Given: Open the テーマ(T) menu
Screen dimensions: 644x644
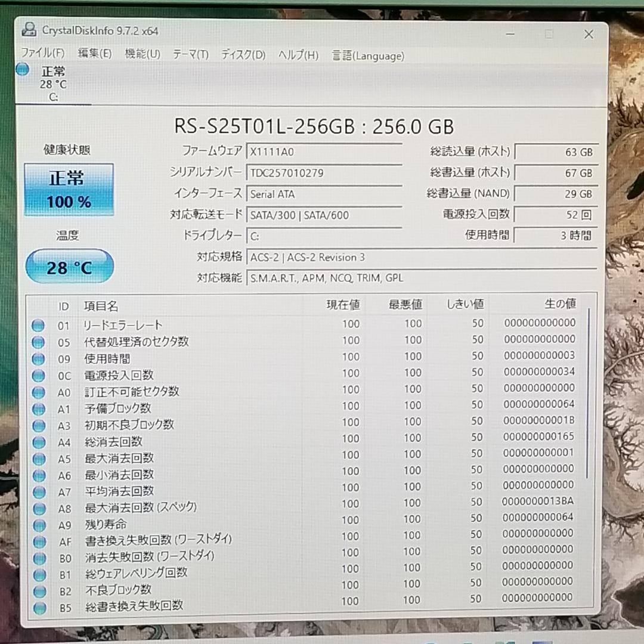Looking at the screenshot, I should [191, 54].
